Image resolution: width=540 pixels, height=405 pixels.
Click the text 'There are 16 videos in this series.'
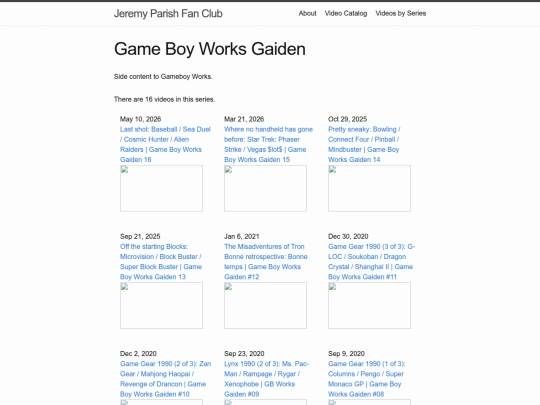(x=164, y=99)
